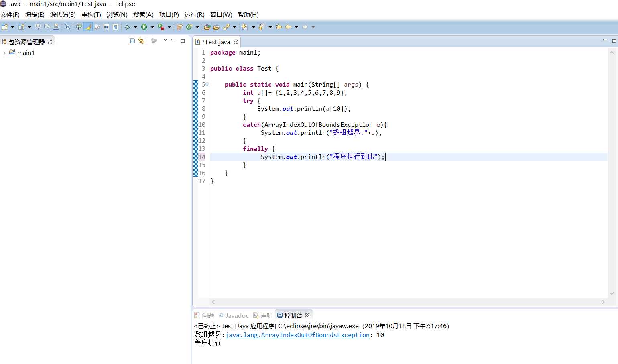Click the New file wizard icon

(4, 27)
